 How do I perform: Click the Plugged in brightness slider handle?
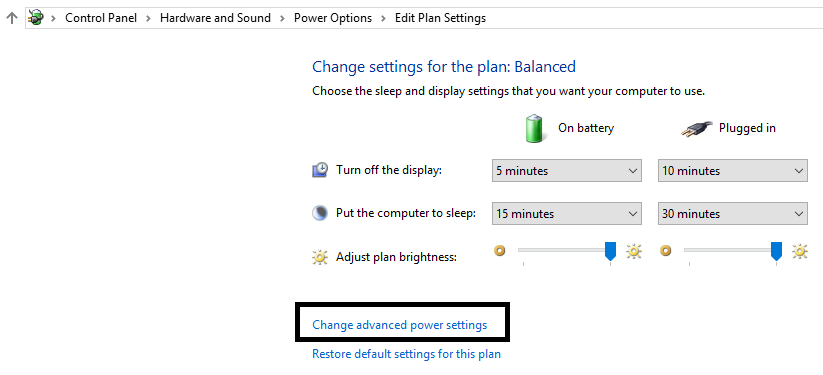pyautogui.click(x=776, y=251)
